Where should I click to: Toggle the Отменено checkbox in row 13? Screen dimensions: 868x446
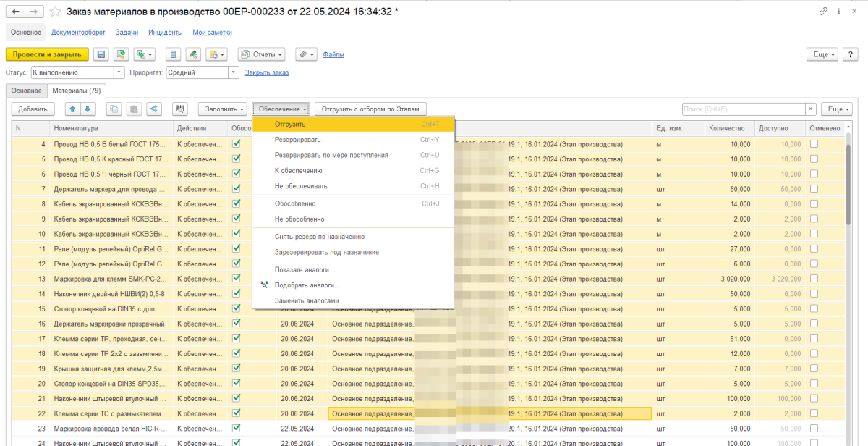tap(814, 278)
